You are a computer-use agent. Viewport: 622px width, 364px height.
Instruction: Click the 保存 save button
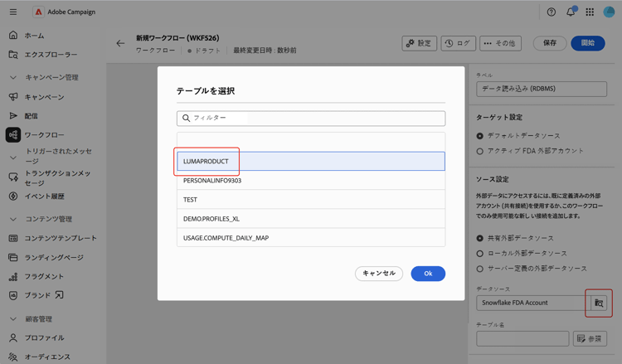[x=550, y=43]
